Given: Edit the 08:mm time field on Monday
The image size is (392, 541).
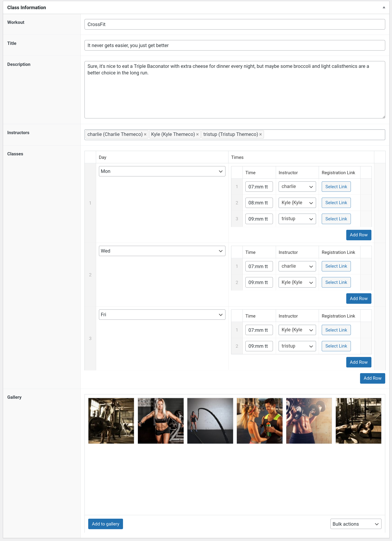Looking at the screenshot, I should click(x=259, y=202).
